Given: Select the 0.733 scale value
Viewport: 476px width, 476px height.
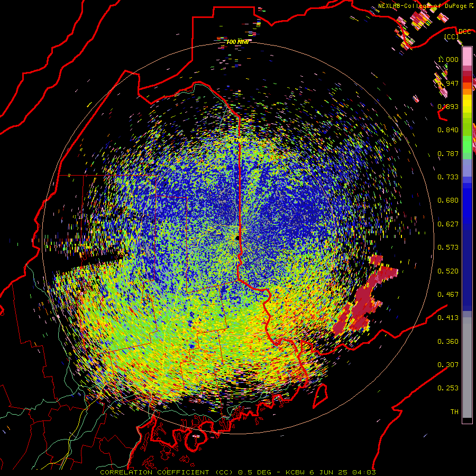Looking at the screenshot, I should click(448, 177).
